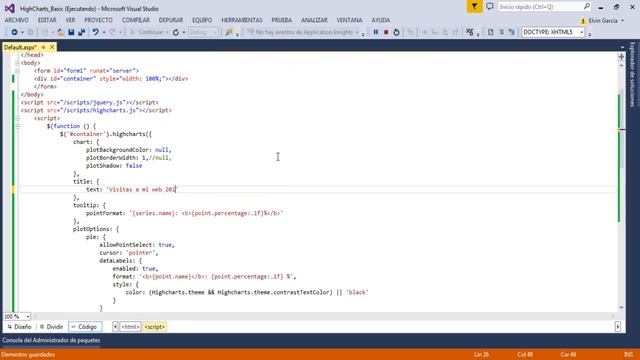640x360 pixels.
Task: Click the allowPointSelect: true line
Action: [137, 245]
